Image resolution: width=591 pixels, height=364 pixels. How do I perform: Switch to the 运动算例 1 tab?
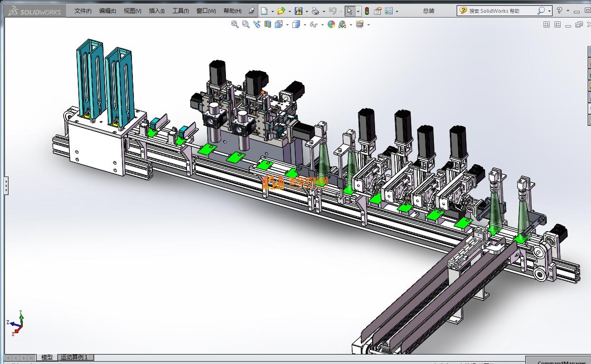(74, 357)
